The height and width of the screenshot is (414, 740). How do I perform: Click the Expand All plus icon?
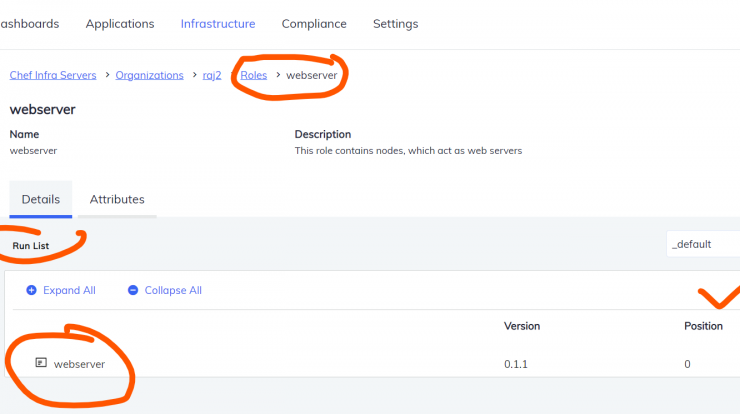pos(31,290)
